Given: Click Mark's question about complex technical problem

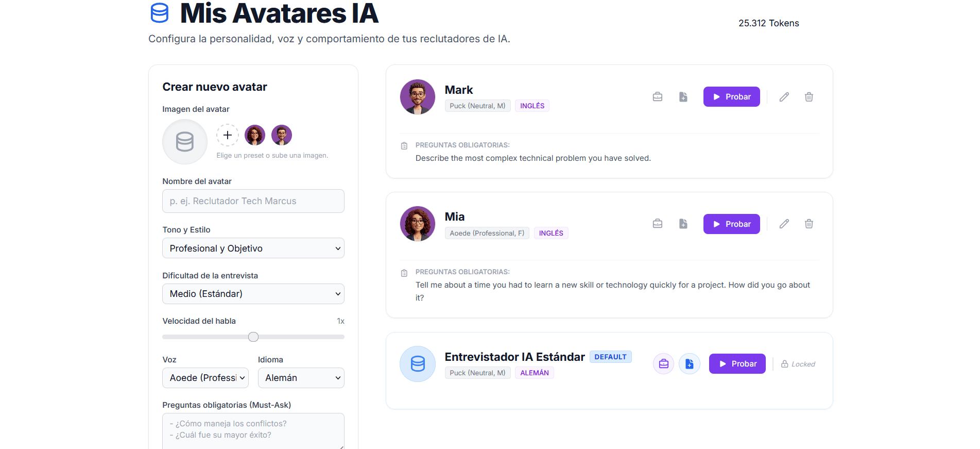Looking at the screenshot, I should click(533, 158).
